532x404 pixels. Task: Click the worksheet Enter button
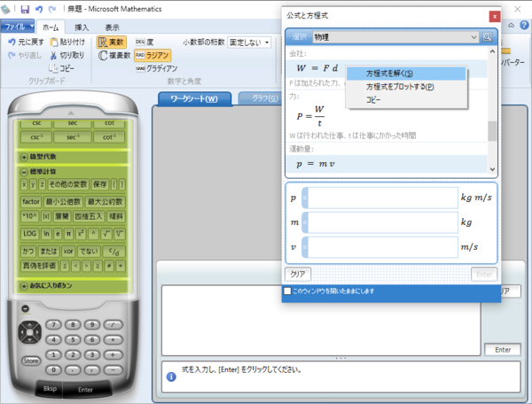coord(503,349)
